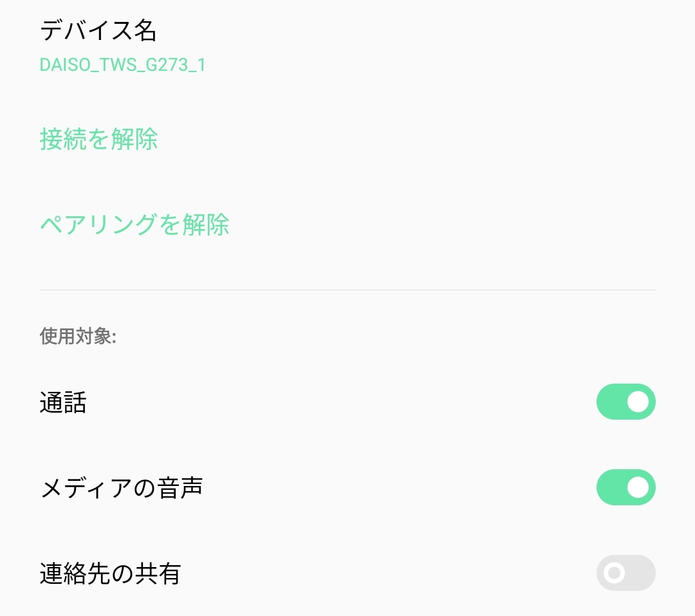
Task: Enable the 連絡先の共有 toggle
Action: 625,573
